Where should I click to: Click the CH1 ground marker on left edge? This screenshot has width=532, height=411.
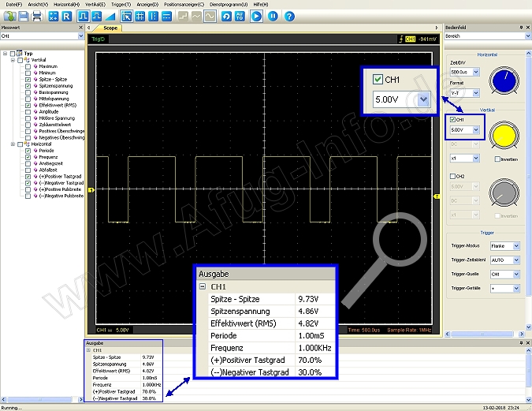coord(91,190)
